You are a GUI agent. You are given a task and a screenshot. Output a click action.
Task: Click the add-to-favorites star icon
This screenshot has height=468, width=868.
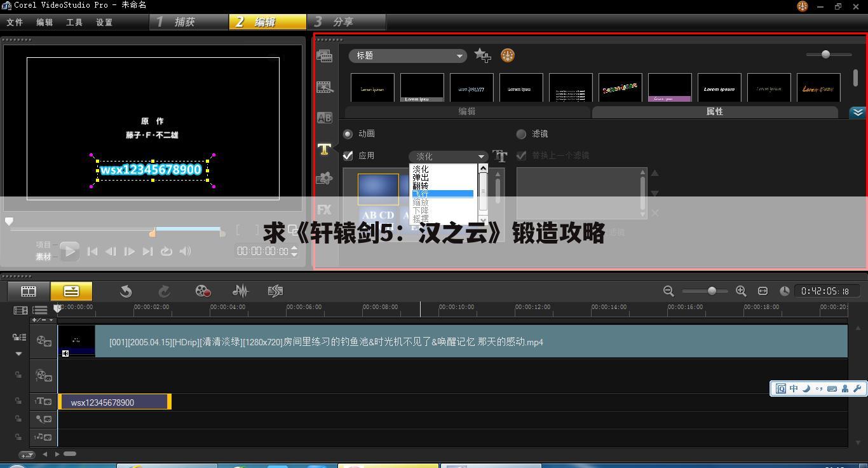[482, 55]
